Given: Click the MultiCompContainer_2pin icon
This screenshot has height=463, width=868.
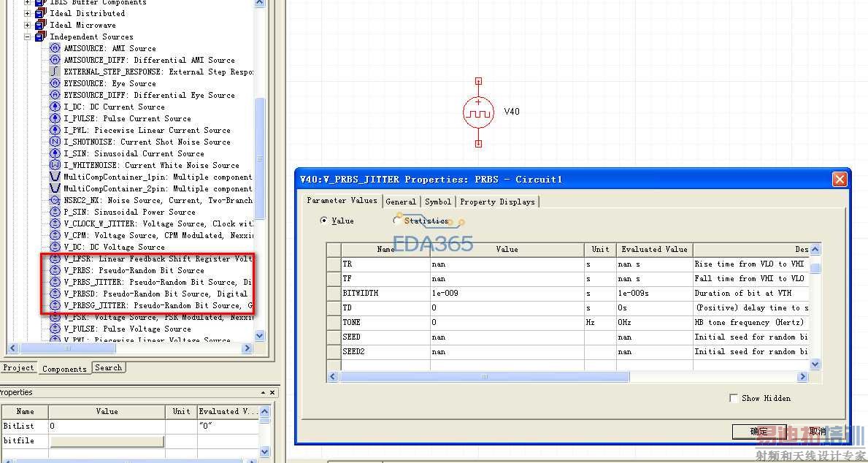Looking at the screenshot, I should (x=55, y=188).
